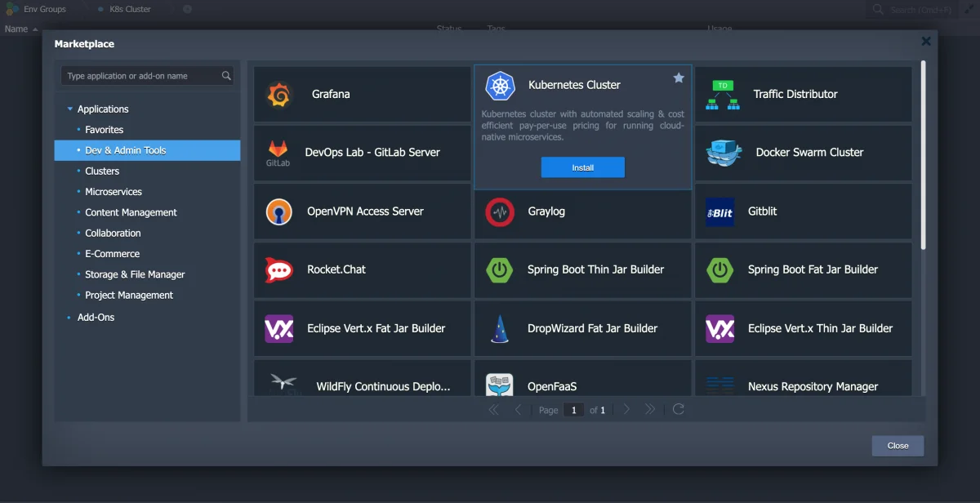
Task: Click the Grafana app icon
Action: (280, 95)
